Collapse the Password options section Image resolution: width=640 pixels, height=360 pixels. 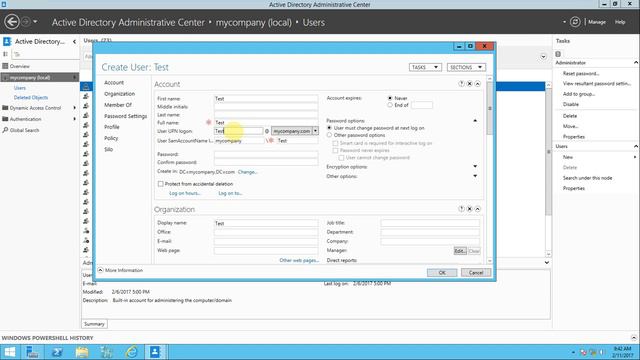[475, 121]
